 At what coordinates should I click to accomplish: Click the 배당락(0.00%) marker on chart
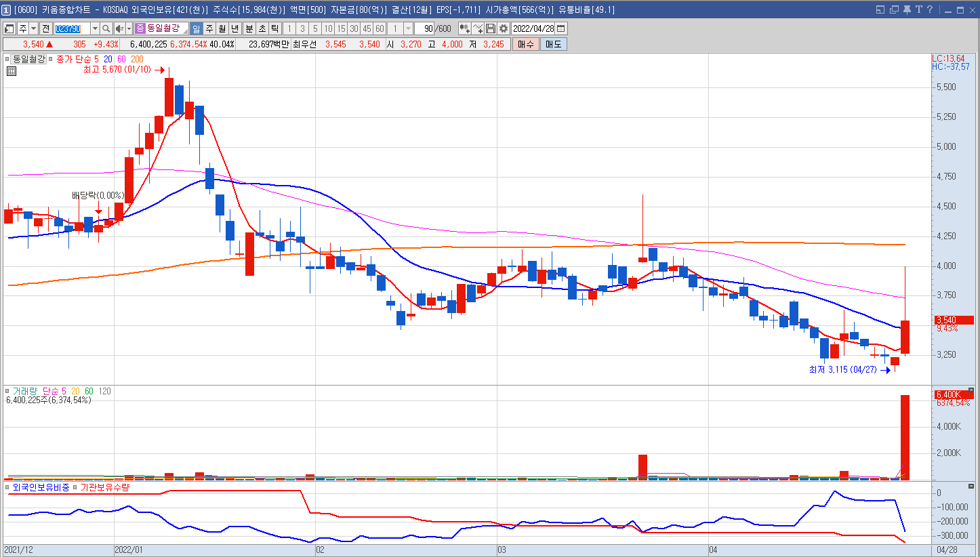click(x=98, y=195)
